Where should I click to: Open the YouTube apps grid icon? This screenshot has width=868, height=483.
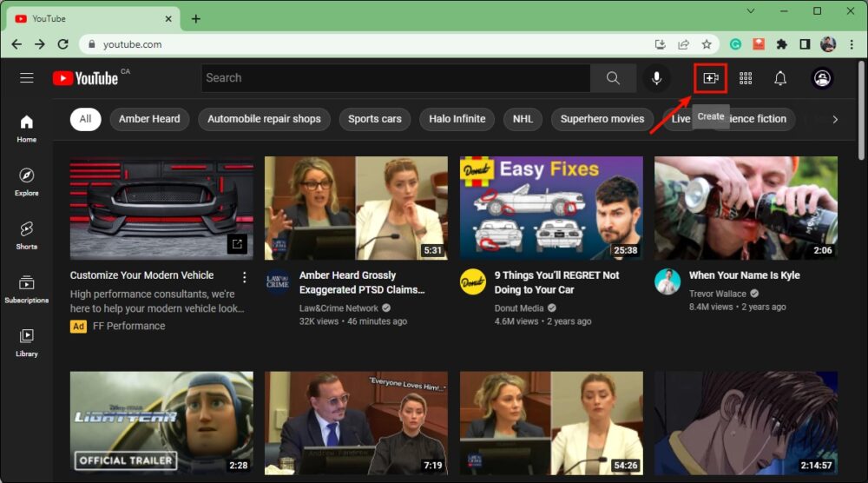pyautogui.click(x=746, y=78)
